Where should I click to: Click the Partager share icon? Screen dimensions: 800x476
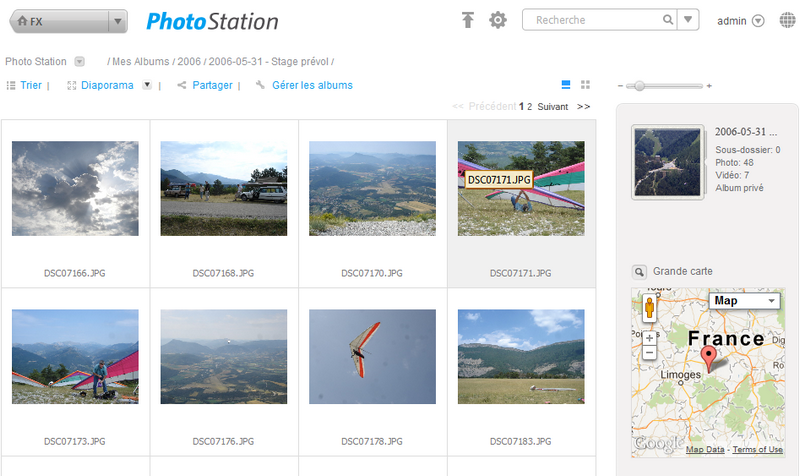[x=182, y=85]
